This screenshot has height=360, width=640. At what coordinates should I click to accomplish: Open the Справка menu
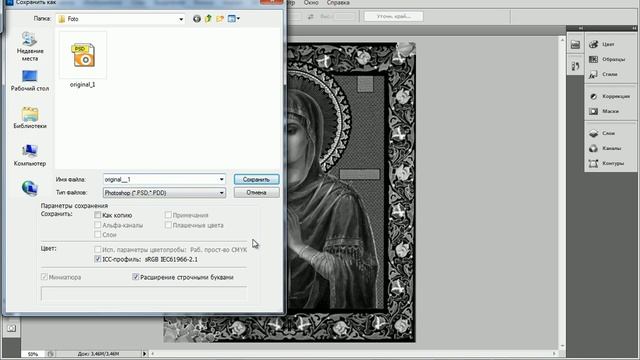(x=338, y=3)
